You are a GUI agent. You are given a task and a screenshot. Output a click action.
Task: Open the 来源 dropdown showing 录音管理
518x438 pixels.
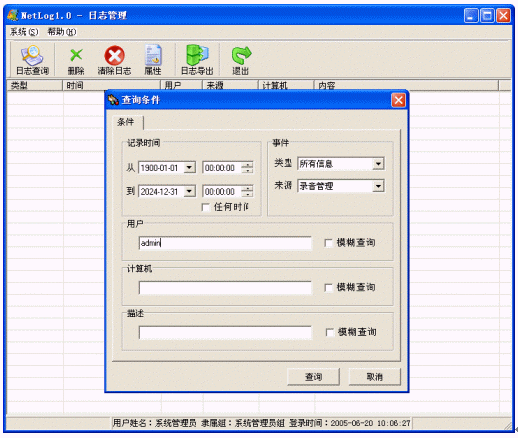378,186
